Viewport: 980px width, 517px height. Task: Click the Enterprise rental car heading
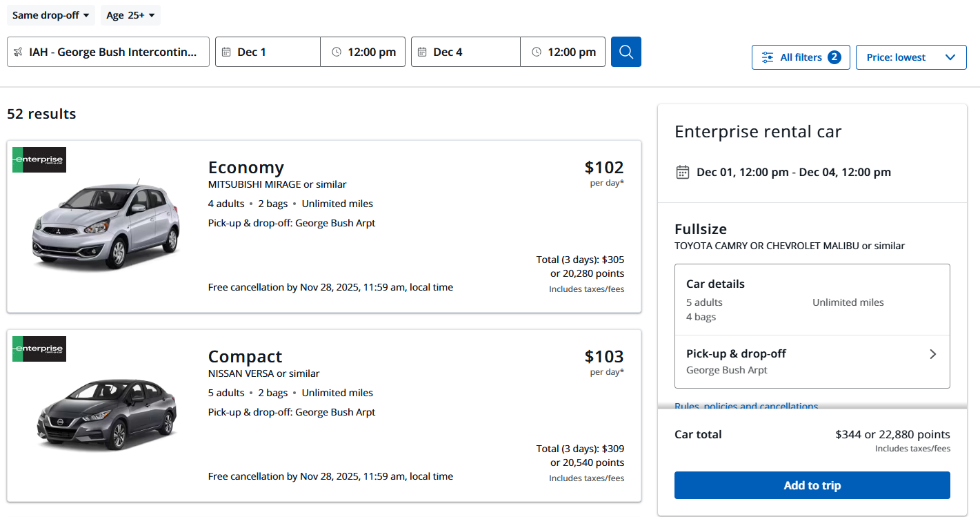pyautogui.click(x=758, y=132)
